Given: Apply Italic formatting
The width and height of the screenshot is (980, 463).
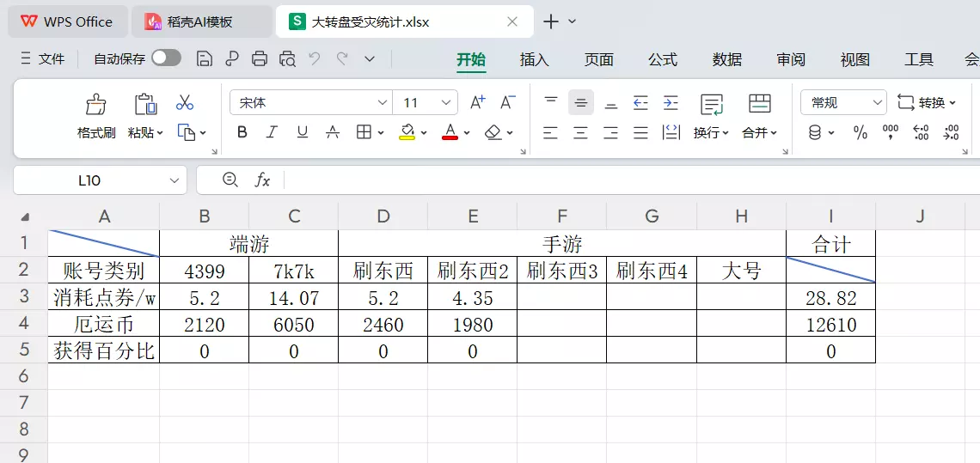Looking at the screenshot, I should 272,132.
